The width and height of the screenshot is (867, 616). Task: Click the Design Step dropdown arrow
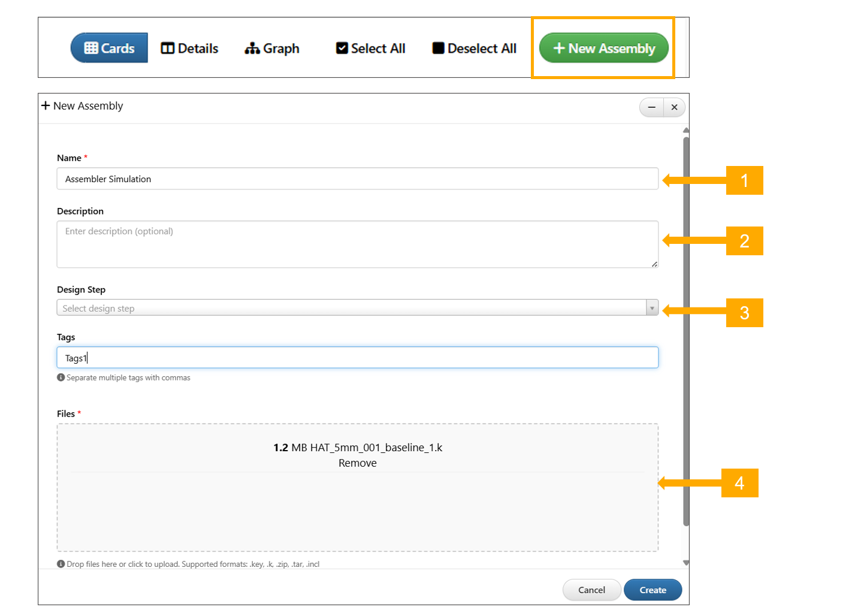[652, 308]
